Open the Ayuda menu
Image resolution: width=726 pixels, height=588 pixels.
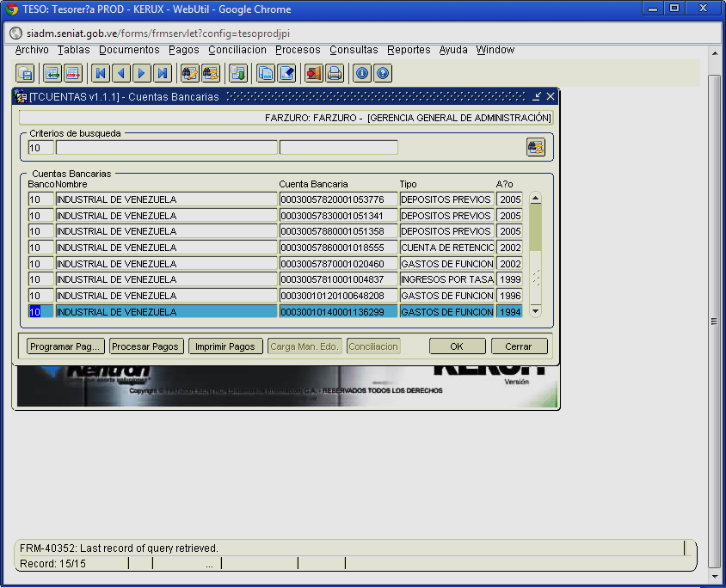pos(453,50)
